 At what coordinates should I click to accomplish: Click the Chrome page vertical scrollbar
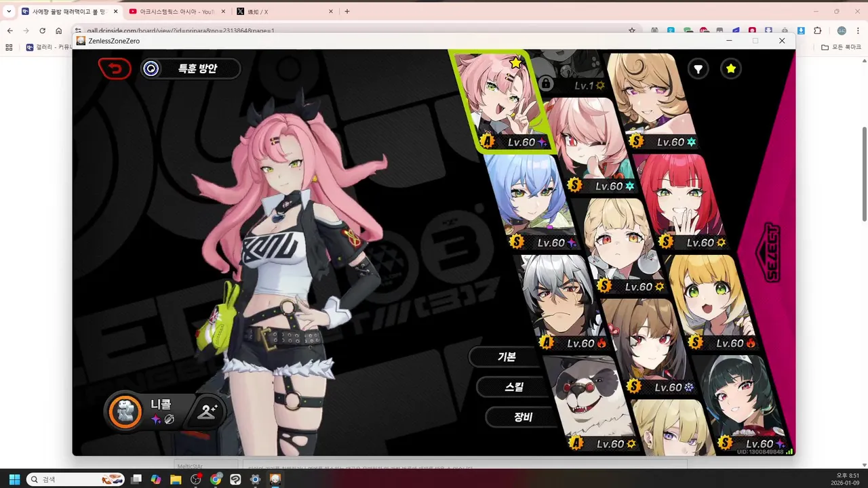864,173
